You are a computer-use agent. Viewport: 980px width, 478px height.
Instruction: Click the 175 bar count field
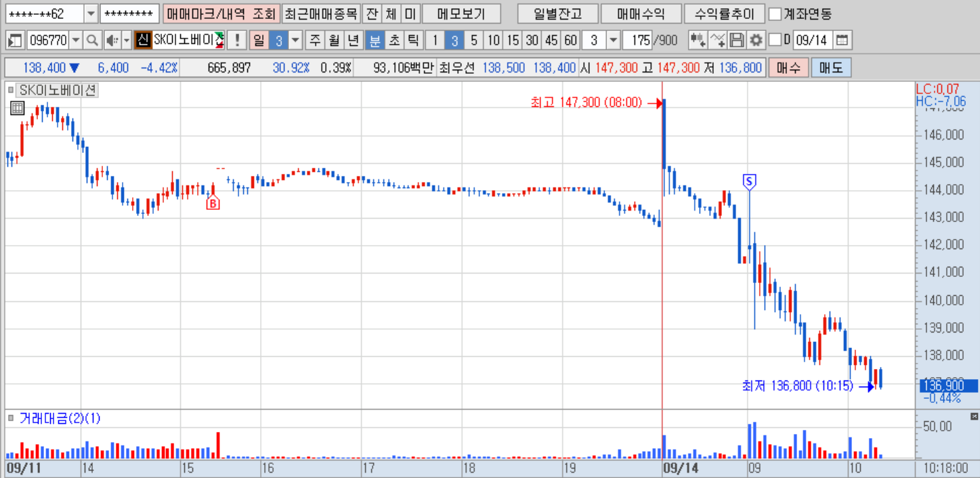click(x=637, y=41)
